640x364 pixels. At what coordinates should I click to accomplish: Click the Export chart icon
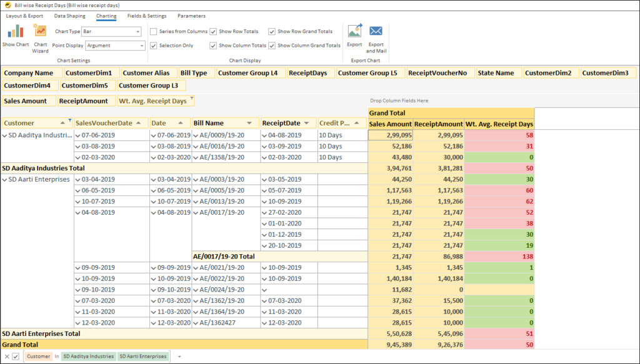(356, 32)
